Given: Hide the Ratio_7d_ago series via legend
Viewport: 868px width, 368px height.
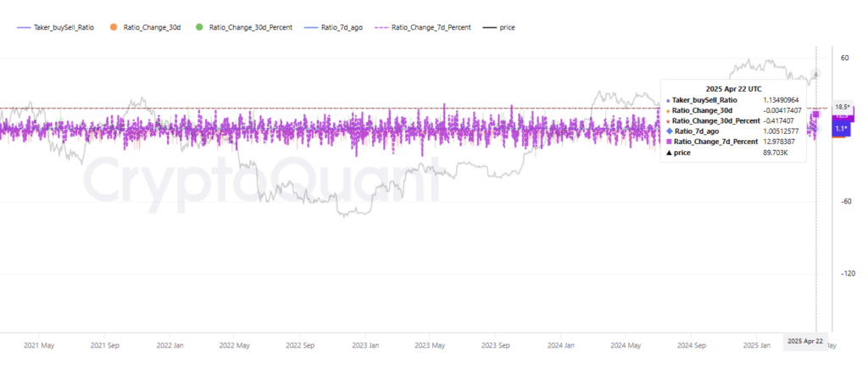Looking at the screenshot, I should [x=342, y=27].
